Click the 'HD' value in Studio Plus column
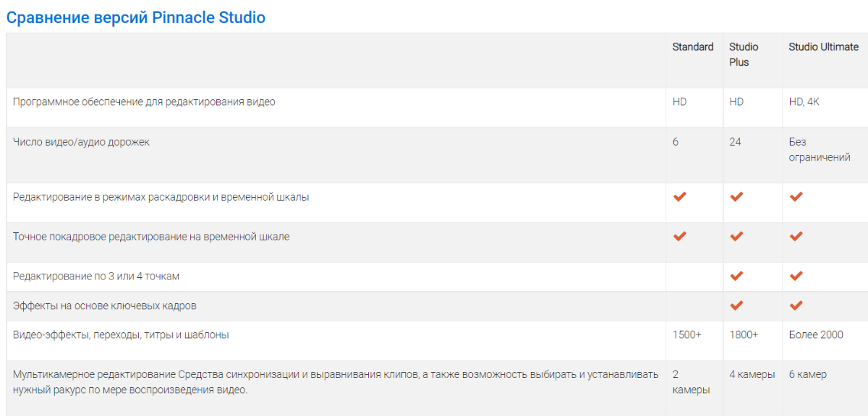 (736, 102)
